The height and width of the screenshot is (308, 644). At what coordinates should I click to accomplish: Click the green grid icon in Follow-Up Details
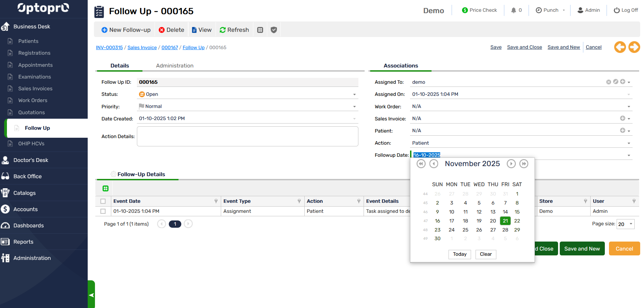[105, 189]
